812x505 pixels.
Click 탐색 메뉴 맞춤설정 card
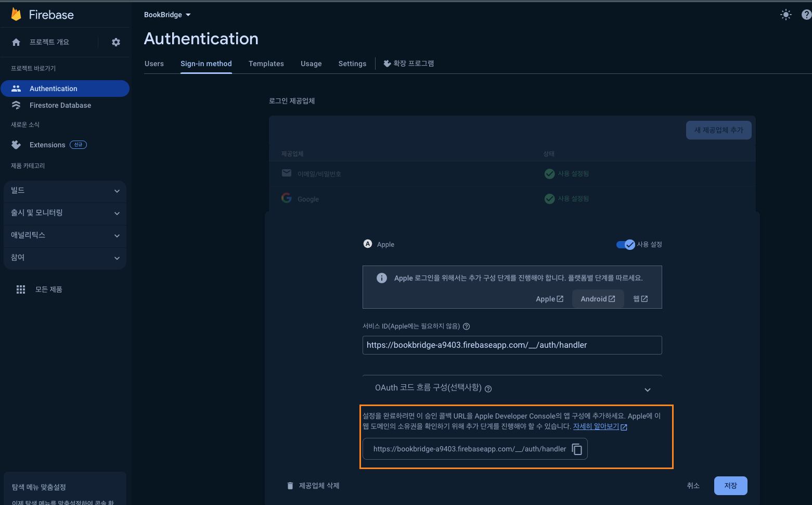coord(65,488)
